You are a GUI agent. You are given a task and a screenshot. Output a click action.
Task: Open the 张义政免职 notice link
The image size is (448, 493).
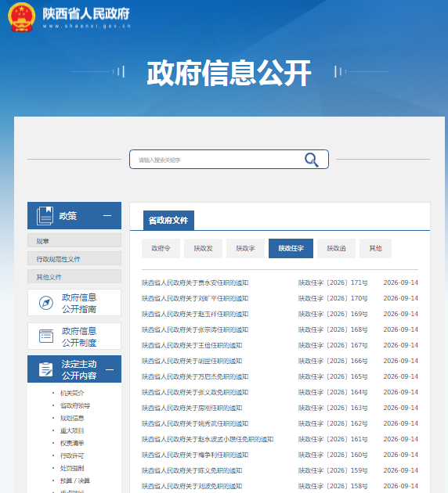(x=195, y=392)
